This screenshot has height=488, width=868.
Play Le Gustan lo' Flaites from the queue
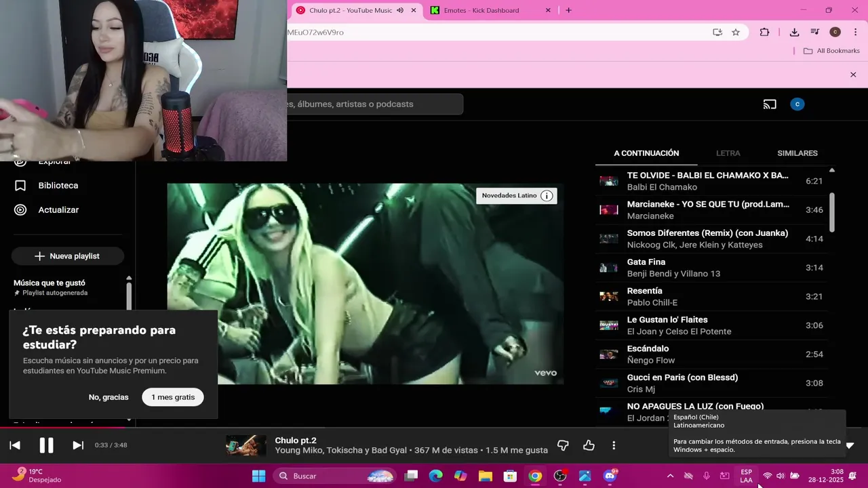[x=711, y=325]
